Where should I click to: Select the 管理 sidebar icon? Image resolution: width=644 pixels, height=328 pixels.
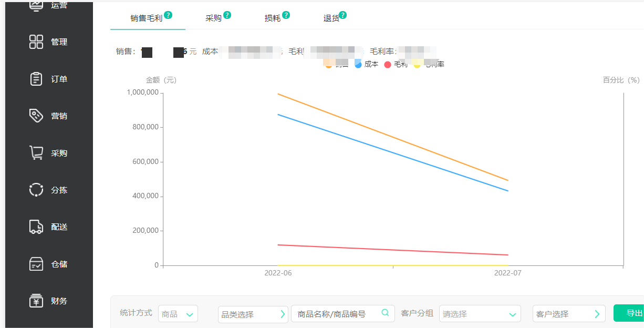[49, 42]
